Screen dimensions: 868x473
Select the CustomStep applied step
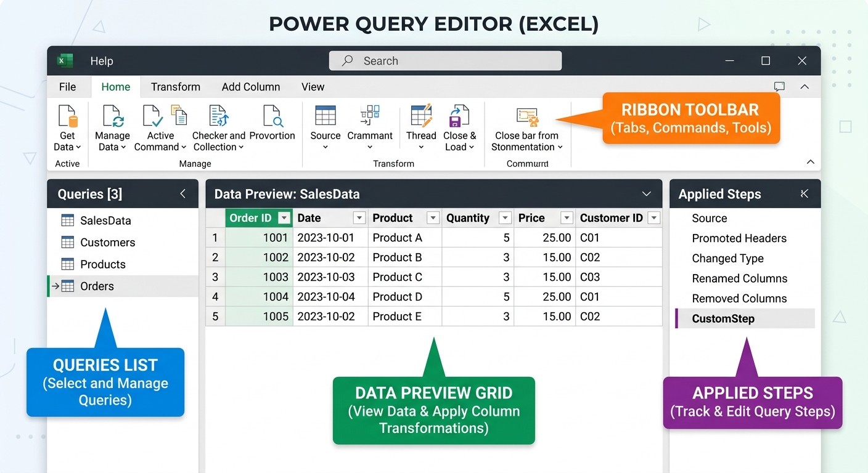pos(745,318)
